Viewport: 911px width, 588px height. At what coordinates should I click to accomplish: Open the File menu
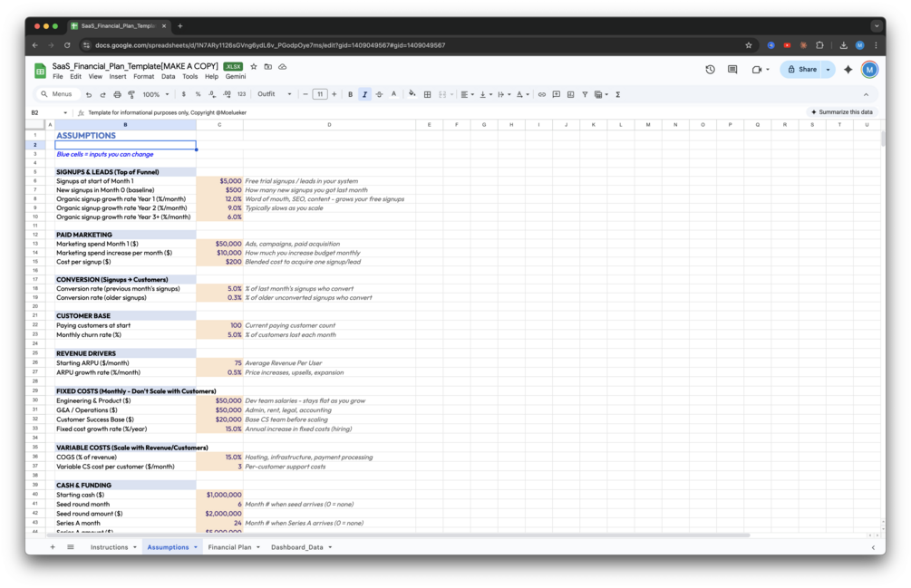click(57, 77)
